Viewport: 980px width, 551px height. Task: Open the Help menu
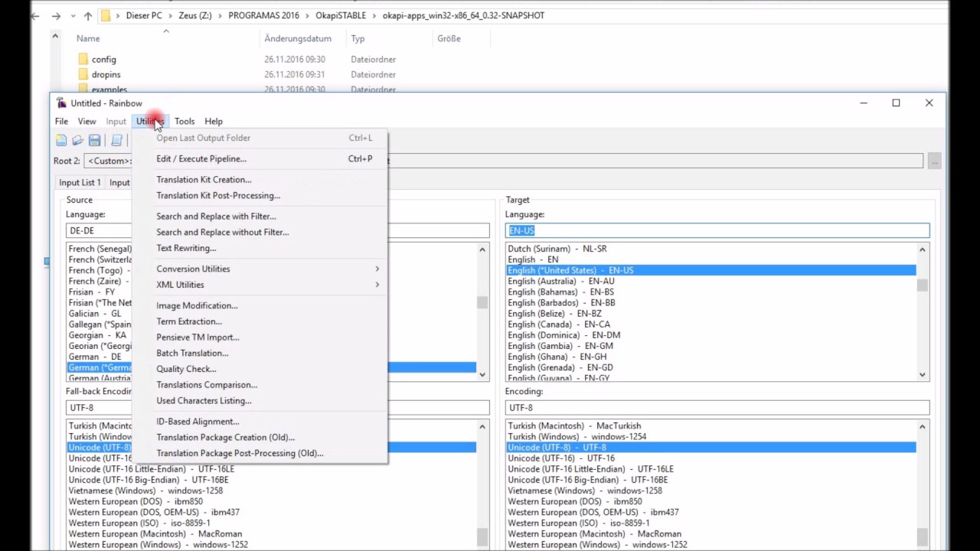pyautogui.click(x=214, y=121)
